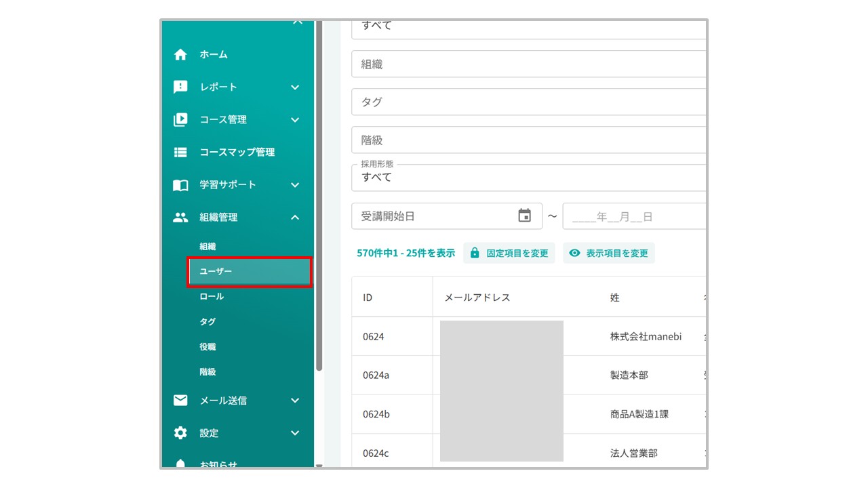
Task: Click the Learning Support book icon
Action: (x=180, y=185)
